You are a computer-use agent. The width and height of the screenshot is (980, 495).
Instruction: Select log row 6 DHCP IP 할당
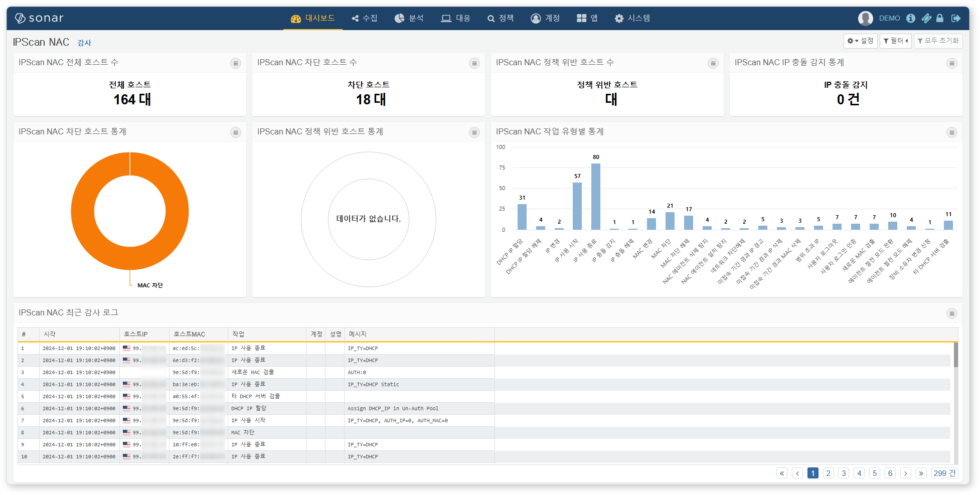(484, 409)
